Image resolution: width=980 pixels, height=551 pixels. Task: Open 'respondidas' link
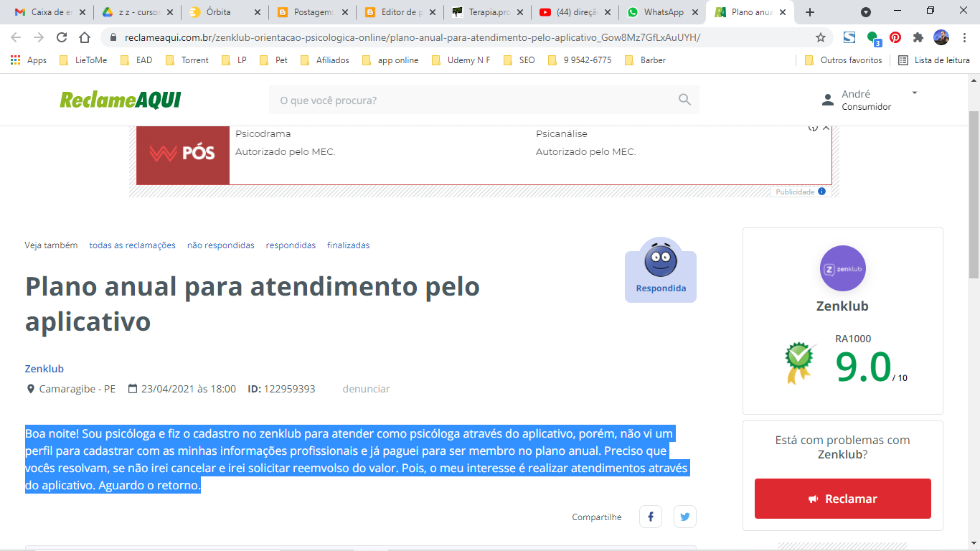(291, 245)
